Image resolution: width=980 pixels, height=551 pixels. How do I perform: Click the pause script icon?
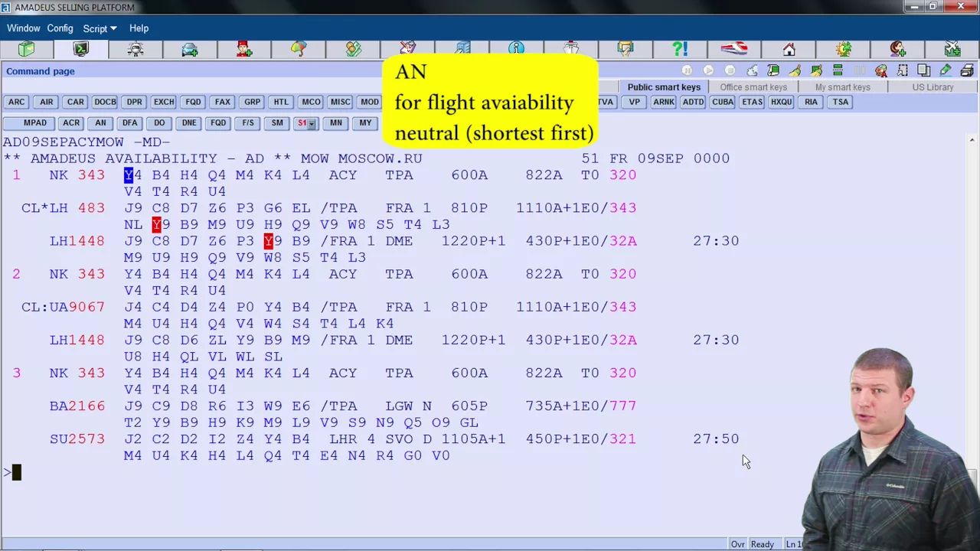point(687,70)
